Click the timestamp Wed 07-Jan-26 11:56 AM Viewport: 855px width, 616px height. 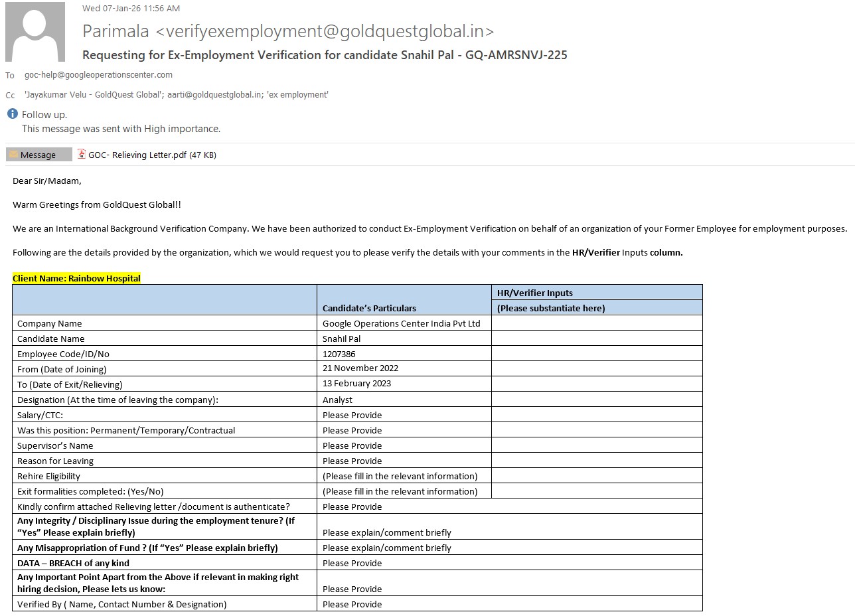[131, 8]
